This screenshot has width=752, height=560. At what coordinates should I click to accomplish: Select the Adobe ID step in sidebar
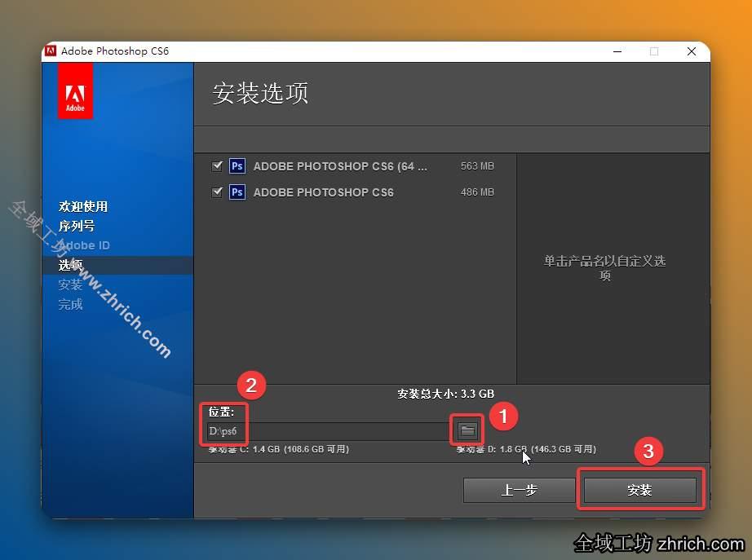84,245
